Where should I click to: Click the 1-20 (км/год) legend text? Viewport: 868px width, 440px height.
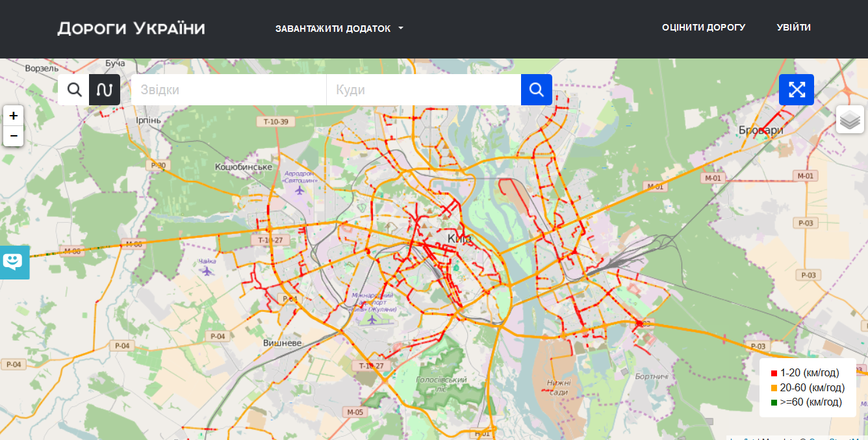click(810, 373)
